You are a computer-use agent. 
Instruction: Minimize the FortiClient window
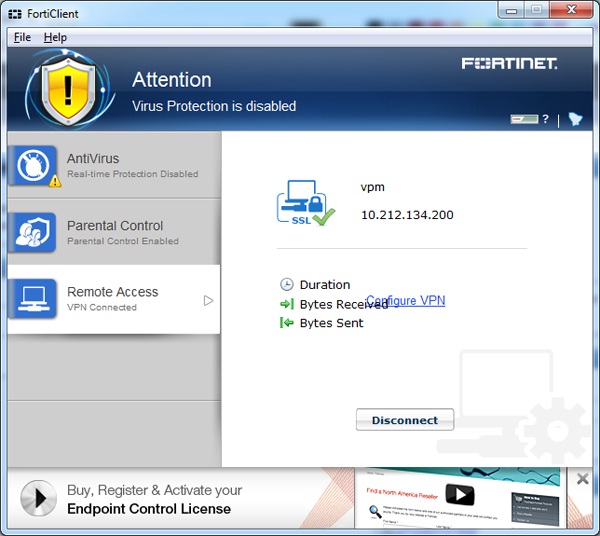pos(511,10)
